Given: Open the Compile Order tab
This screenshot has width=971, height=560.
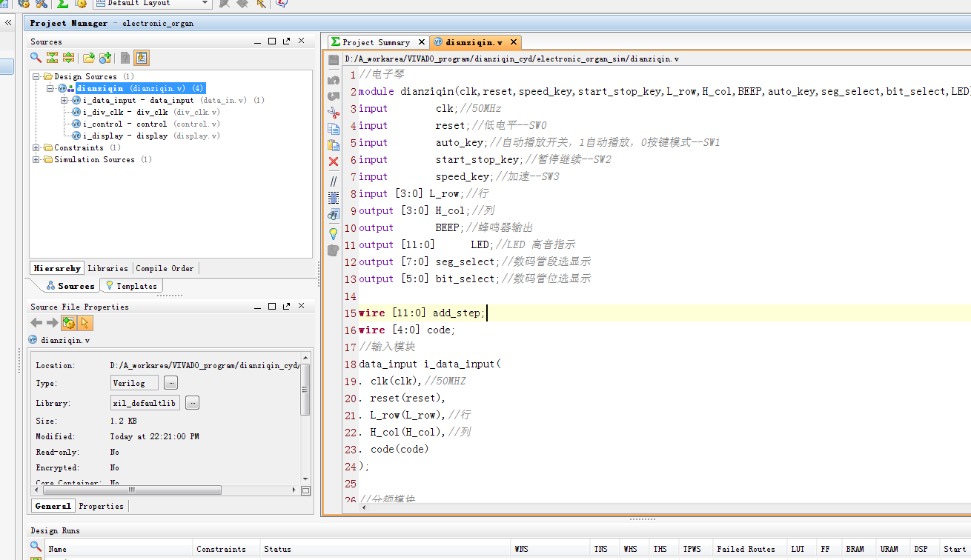Looking at the screenshot, I should point(165,268).
